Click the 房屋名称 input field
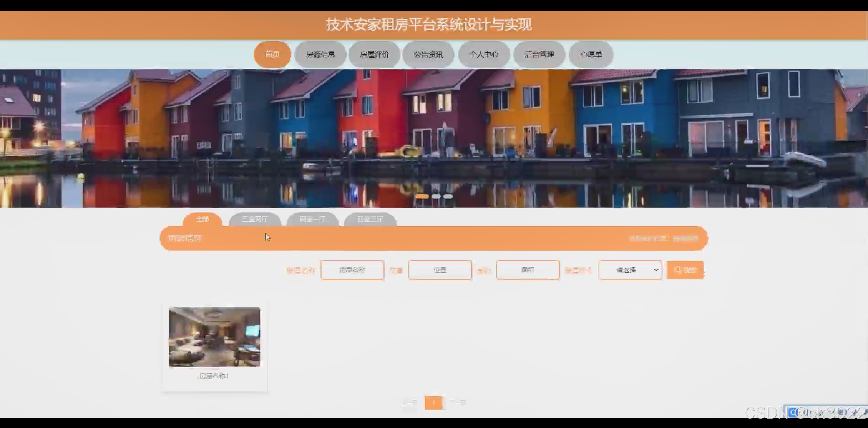868x428 pixels. (x=352, y=270)
